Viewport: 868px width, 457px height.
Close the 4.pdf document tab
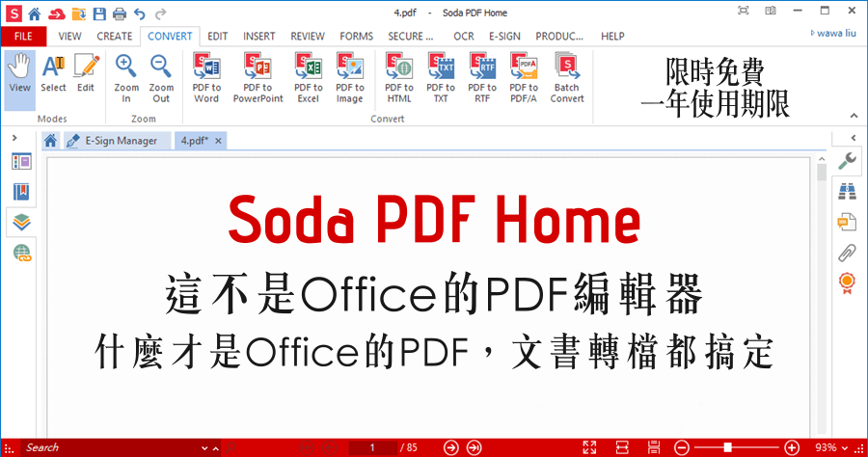point(218,141)
